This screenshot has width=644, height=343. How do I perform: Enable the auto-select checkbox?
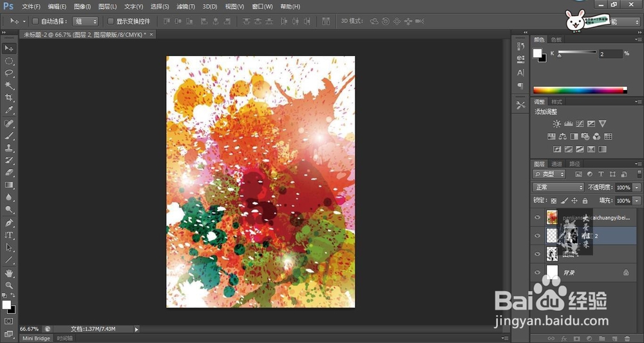pos(35,21)
